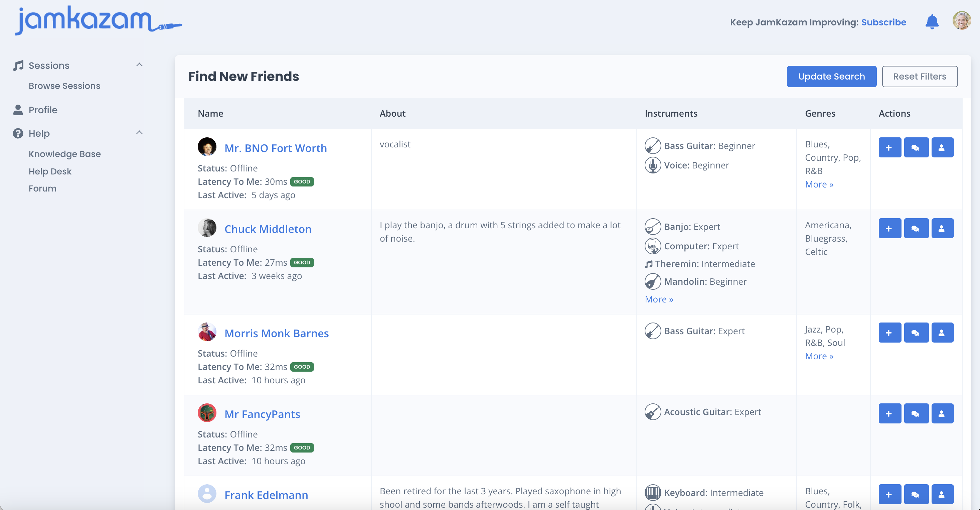Open chat with Frank Edelmann

pyautogui.click(x=916, y=494)
